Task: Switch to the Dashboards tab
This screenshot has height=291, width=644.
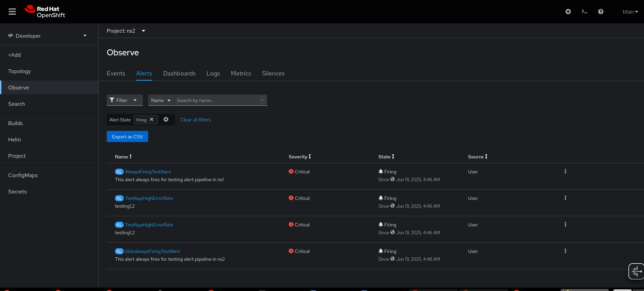Action: coord(179,73)
